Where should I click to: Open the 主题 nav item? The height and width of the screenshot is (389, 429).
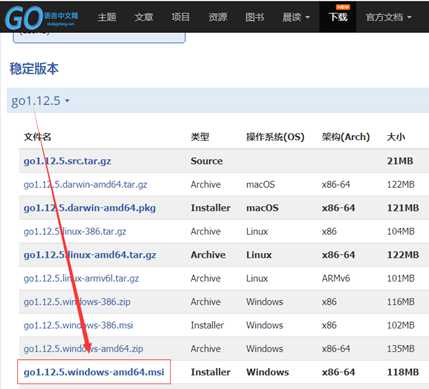[x=107, y=17]
